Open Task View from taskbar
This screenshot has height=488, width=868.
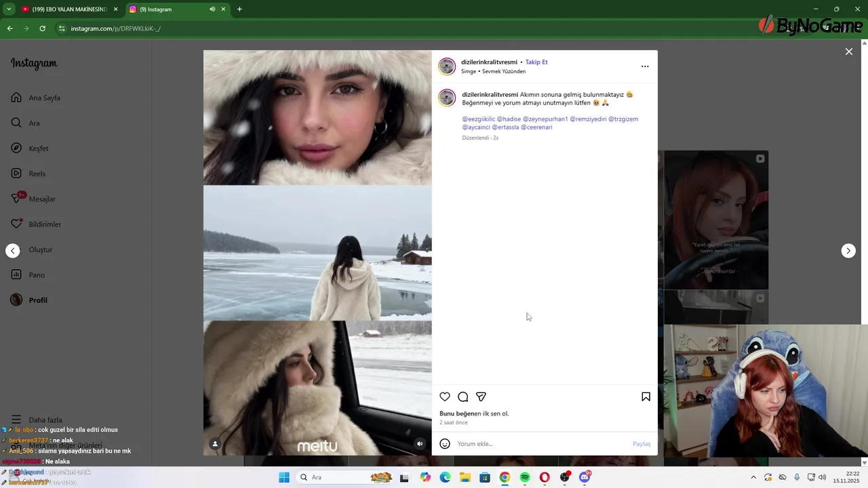(x=405, y=477)
